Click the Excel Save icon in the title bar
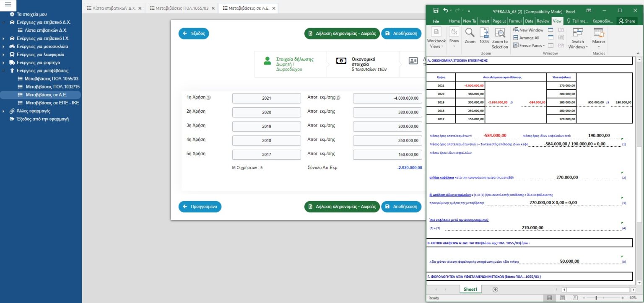Screen dimensions: 644x303 436,10
